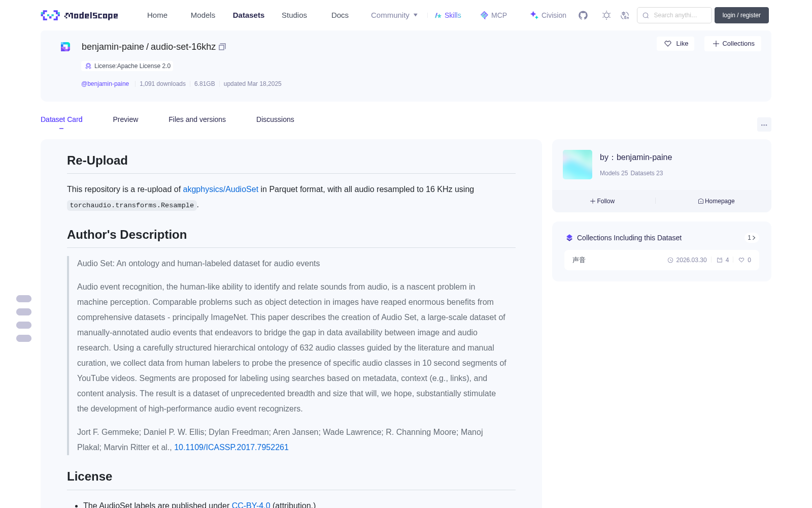This screenshot has height=508, width=812.
Task: Toggle the light/dark theme sun icon
Action: tap(606, 15)
